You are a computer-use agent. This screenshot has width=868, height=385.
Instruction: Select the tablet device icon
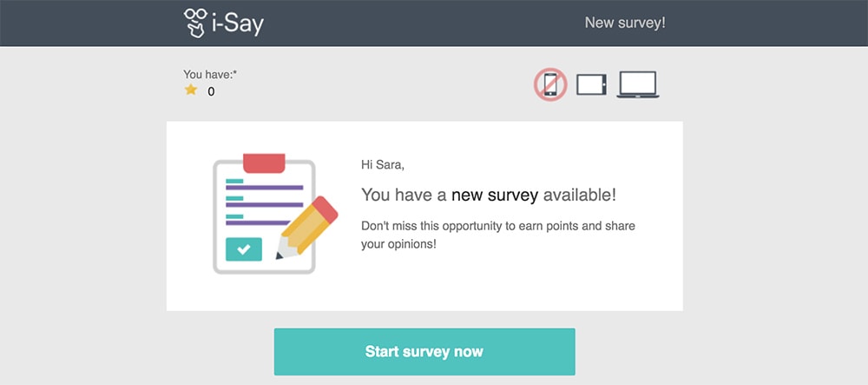coord(591,85)
